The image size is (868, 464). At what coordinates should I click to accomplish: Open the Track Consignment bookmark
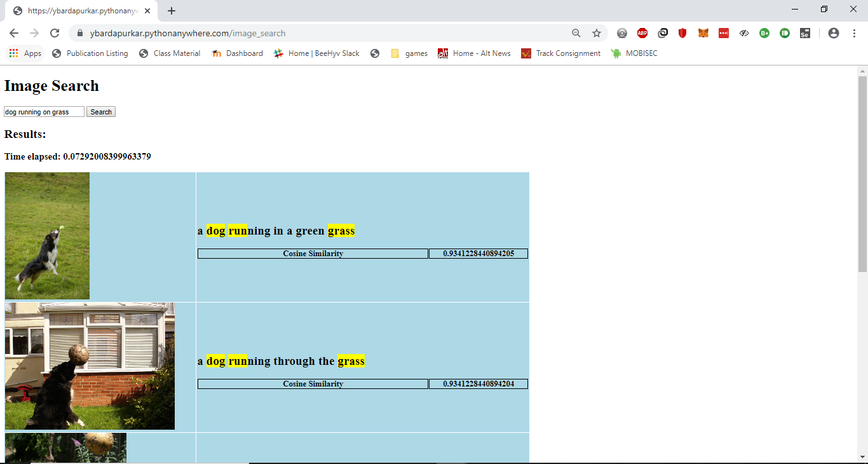(x=560, y=53)
